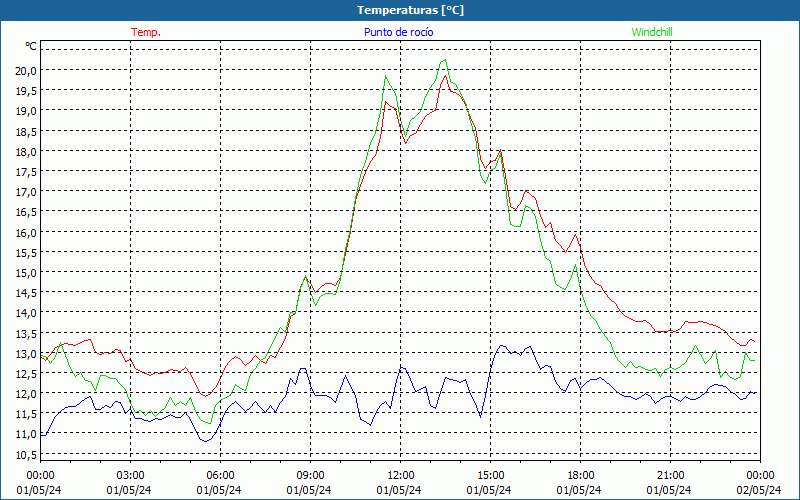Click the '01/05/24' date under '09:00'
This screenshot has width=800, height=500.
309,490
